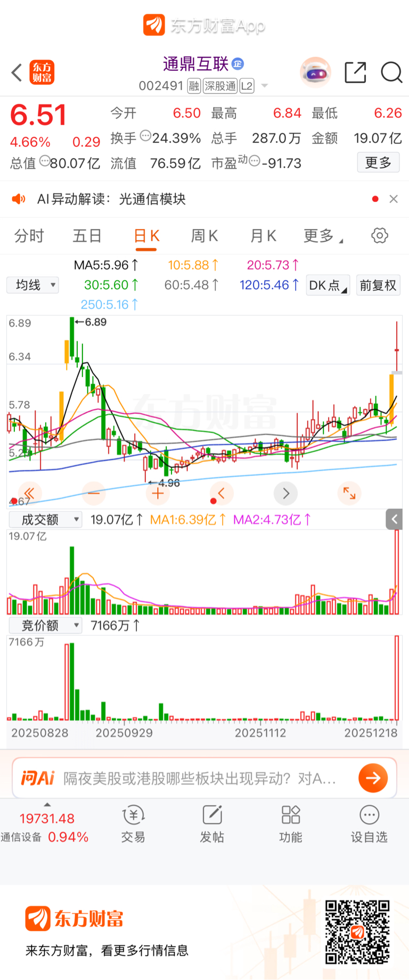Zoom out the K-line chart with minus

94,493
